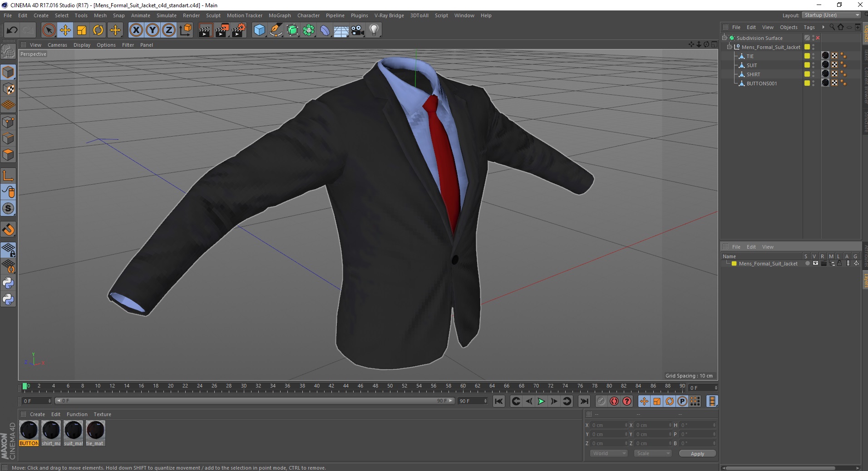Toggle SUIT visibility dots
868x471 pixels.
[x=813, y=65]
